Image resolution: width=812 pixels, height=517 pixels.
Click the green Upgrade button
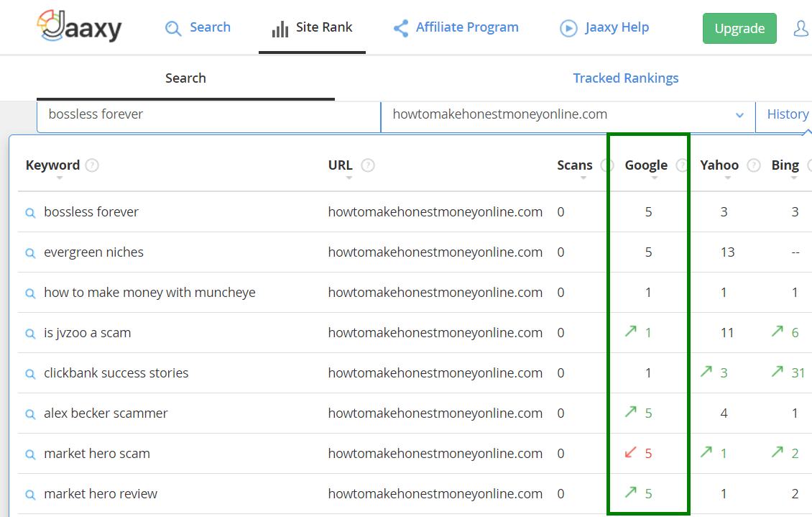pos(739,29)
